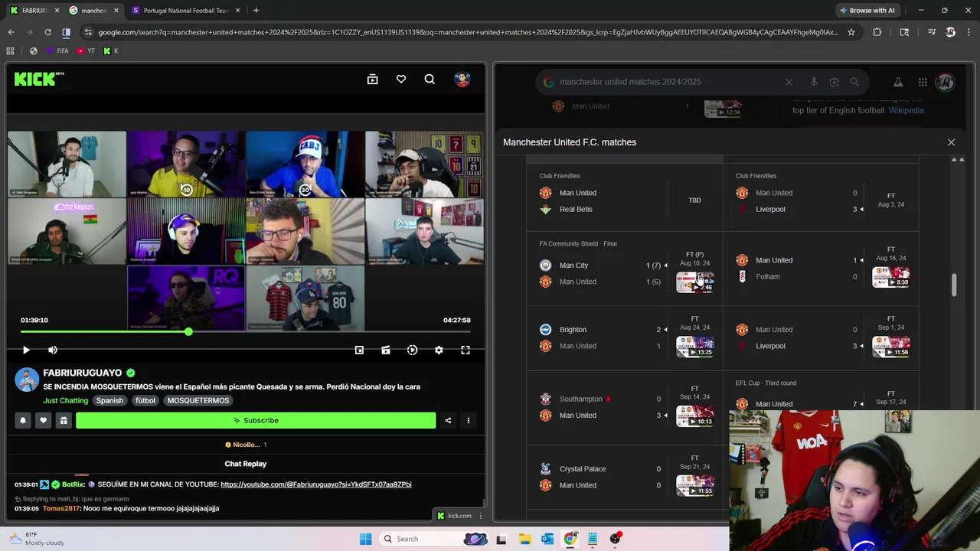Play Man United vs Fulham 8:39 highlights
The image size is (980, 551).
point(891,277)
